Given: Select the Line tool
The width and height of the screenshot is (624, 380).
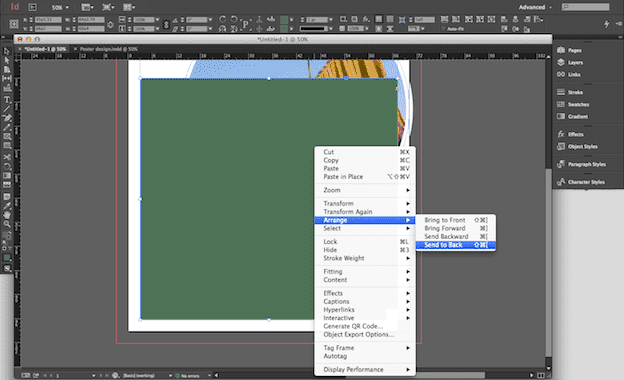Looking at the screenshot, I should tap(7, 109).
